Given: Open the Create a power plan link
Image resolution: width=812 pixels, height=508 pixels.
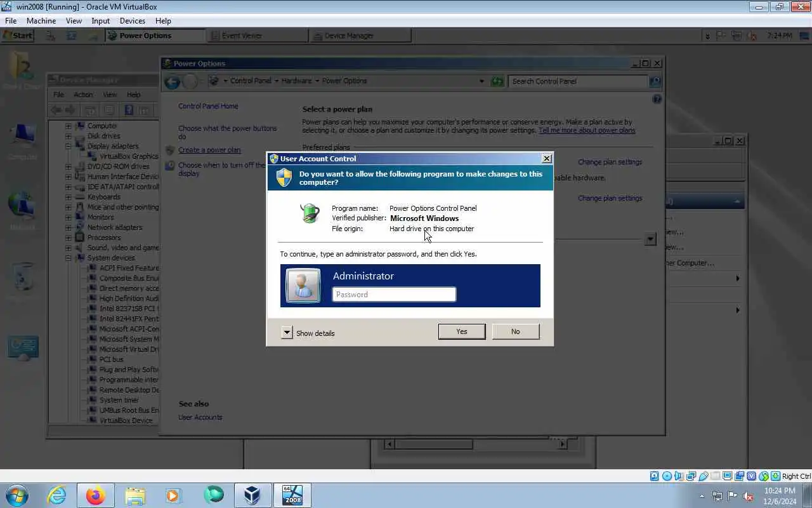Looking at the screenshot, I should (x=209, y=150).
